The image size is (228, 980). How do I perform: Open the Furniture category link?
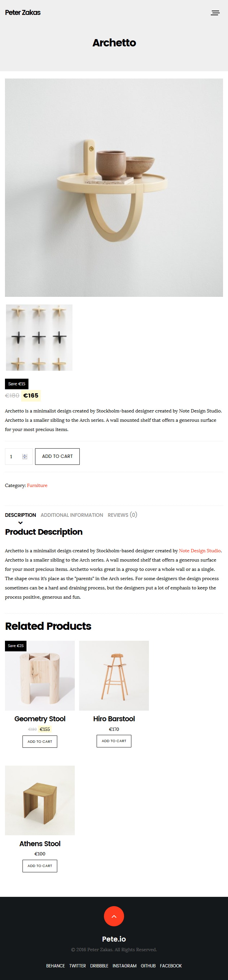pyautogui.click(x=37, y=485)
